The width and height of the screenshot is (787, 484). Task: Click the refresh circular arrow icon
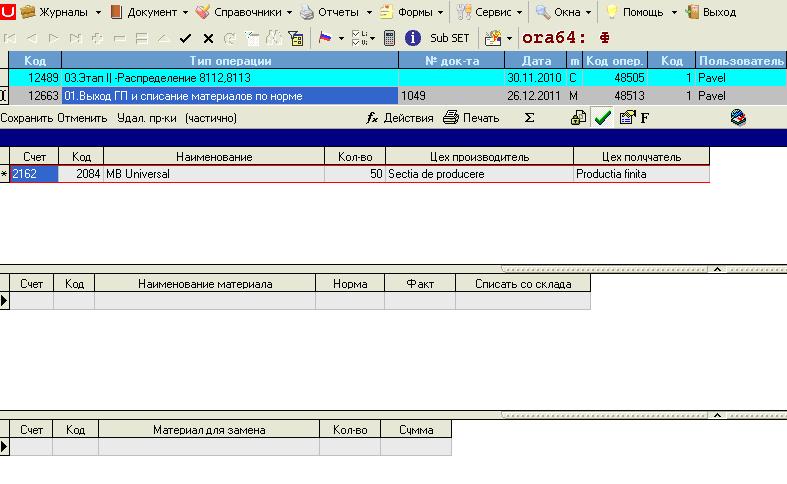click(230, 38)
